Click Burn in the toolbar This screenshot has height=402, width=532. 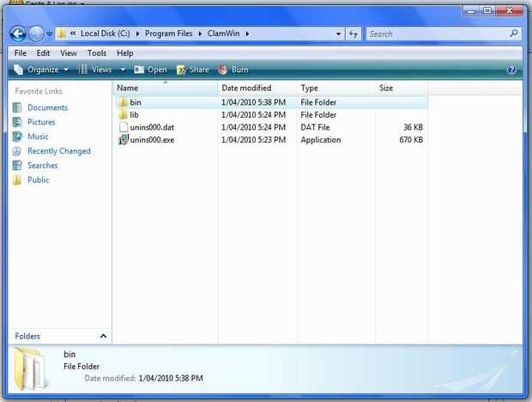[x=233, y=70]
